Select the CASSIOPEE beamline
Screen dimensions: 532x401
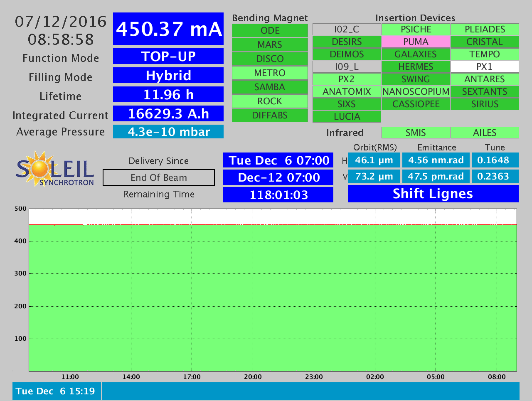click(416, 104)
